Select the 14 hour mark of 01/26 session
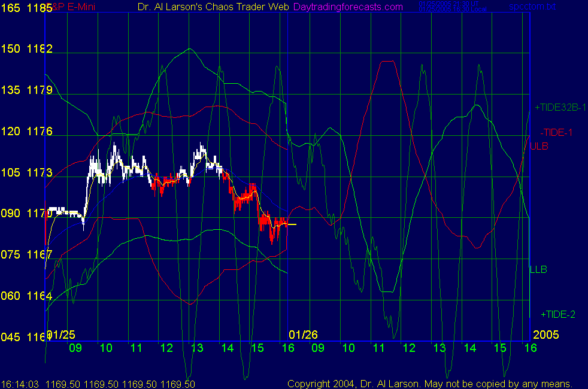 point(470,348)
